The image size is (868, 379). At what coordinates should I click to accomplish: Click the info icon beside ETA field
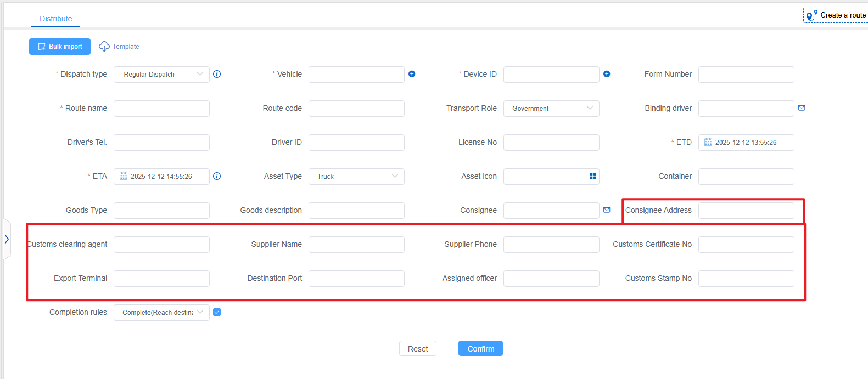[217, 176]
